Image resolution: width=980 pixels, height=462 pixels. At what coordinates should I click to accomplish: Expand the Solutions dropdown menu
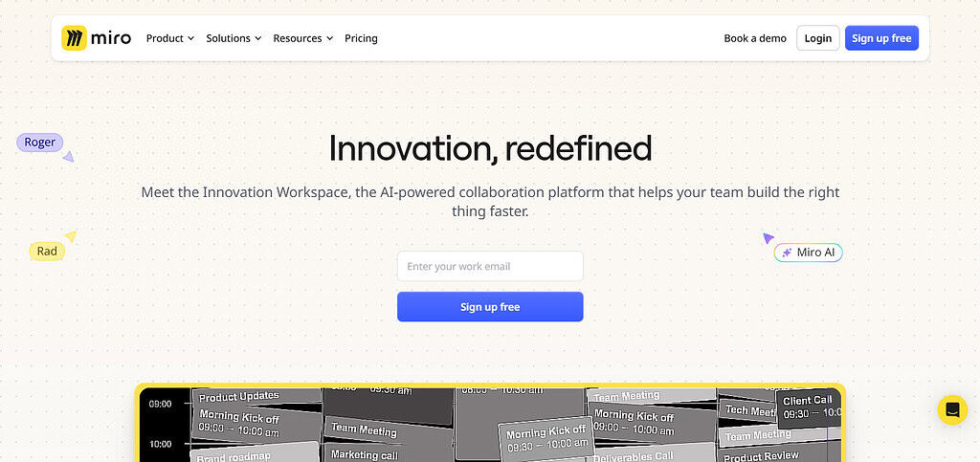[234, 38]
